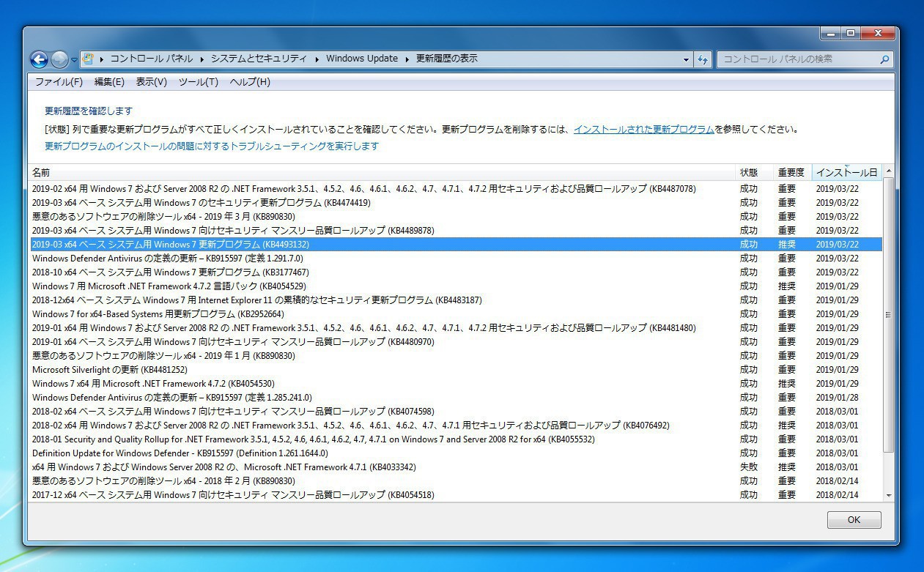Open ツール(T) menu

coord(199,82)
